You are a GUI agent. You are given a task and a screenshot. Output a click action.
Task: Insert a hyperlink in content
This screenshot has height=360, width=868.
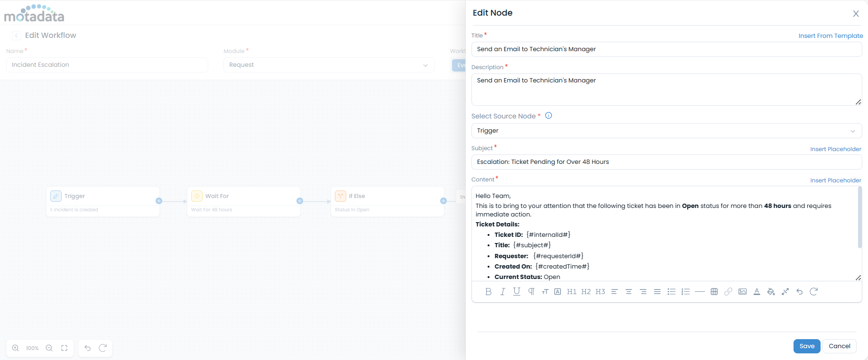point(728,292)
